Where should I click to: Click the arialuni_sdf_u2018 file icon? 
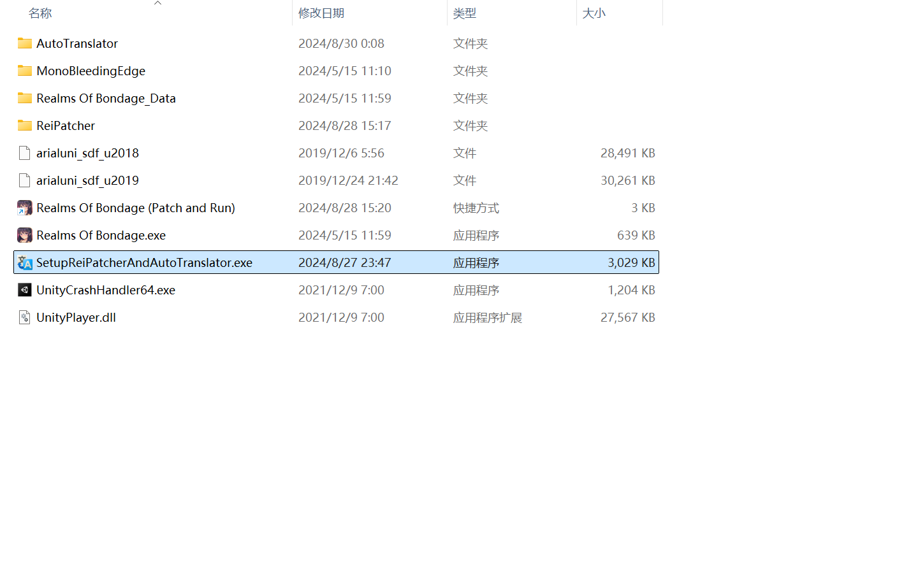coord(25,153)
